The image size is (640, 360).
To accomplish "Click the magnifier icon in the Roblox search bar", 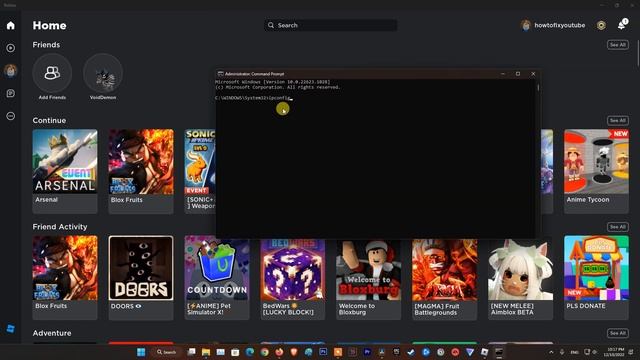I will tap(271, 25).
